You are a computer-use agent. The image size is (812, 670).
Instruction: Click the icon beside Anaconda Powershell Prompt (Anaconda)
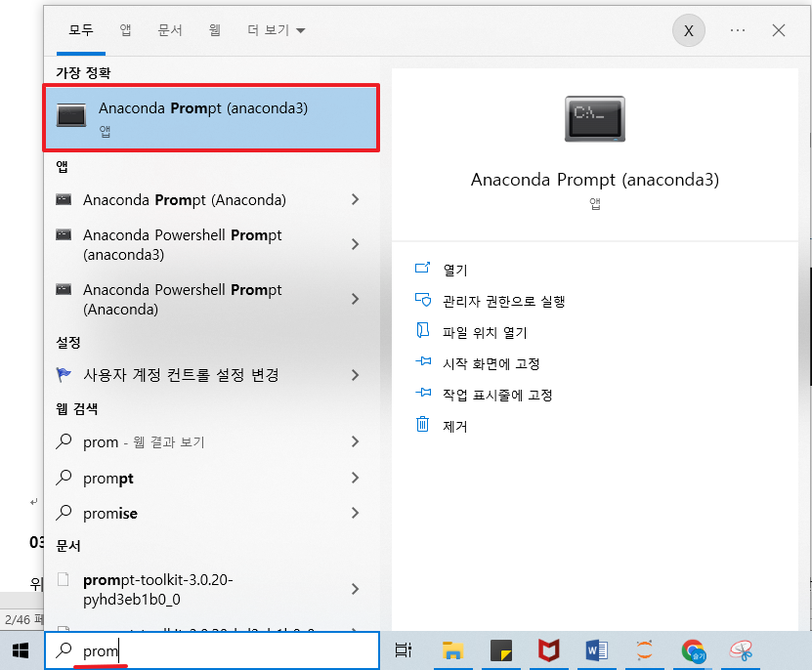tap(64, 289)
